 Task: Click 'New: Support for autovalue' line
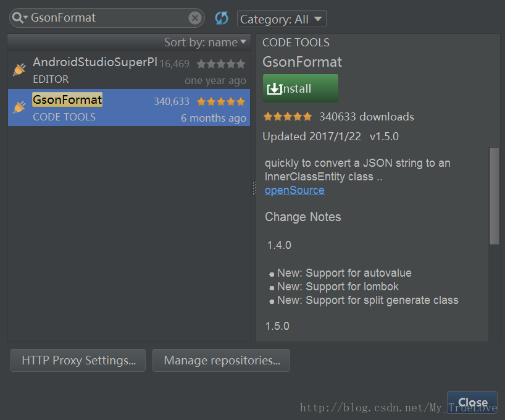[x=344, y=273]
